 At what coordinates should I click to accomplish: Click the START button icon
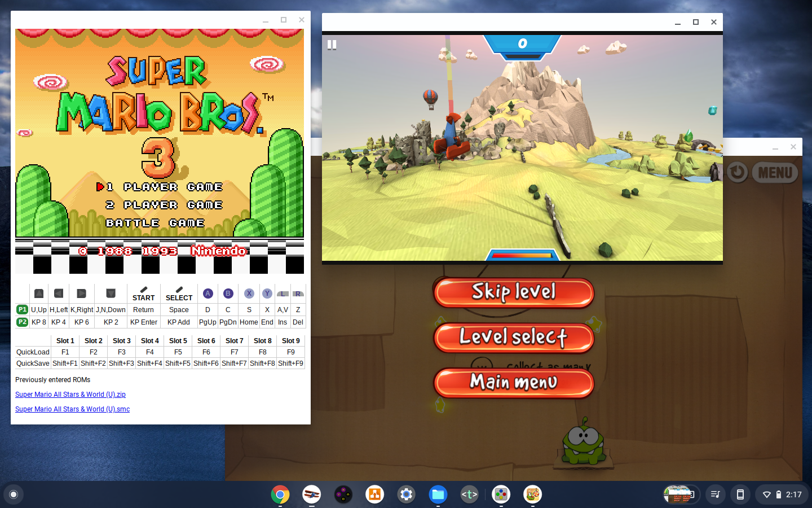(143, 294)
